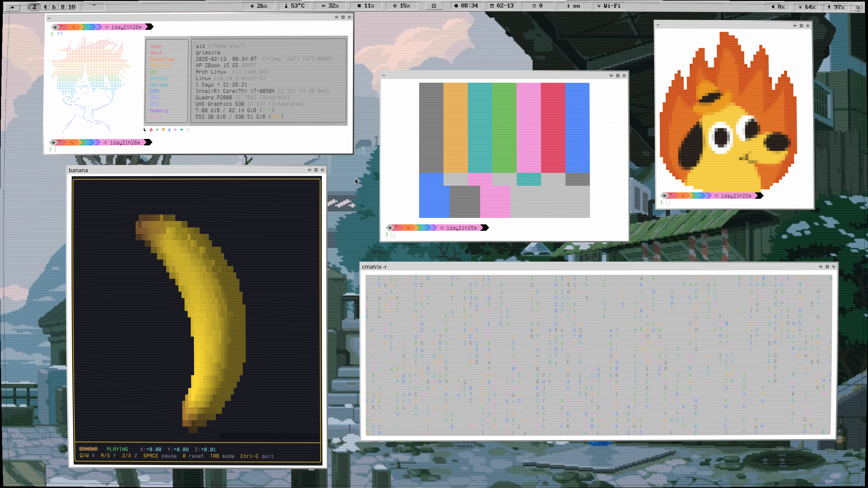868x488 pixels.
Task: Switch to workspace 10
Action: point(71,6)
